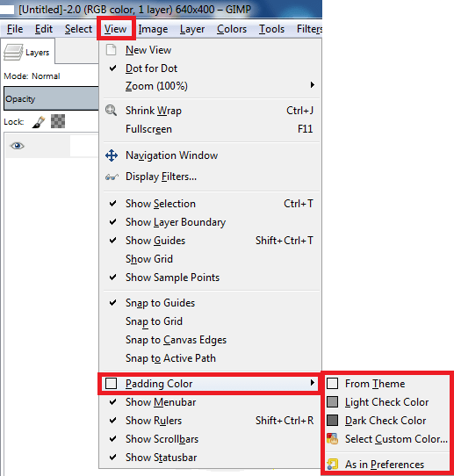Open Display Filters dialog
The height and width of the screenshot is (476, 454).
[x=211, y=177]
